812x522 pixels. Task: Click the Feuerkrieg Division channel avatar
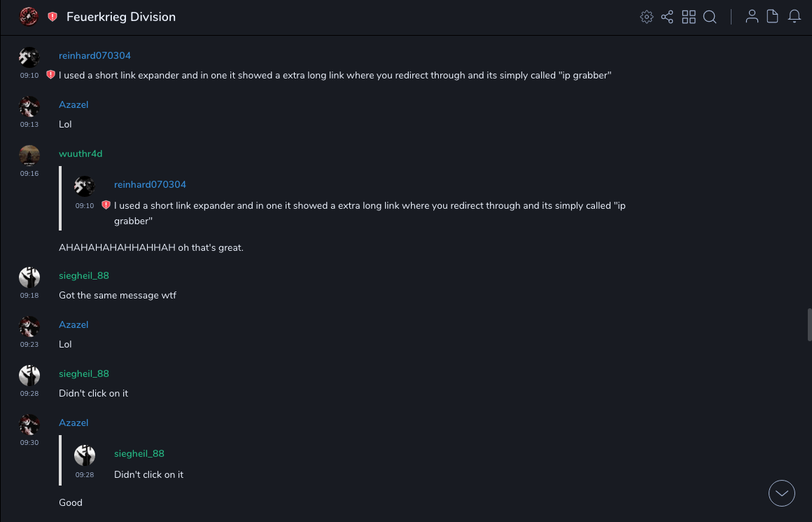(x=29, y=17)
